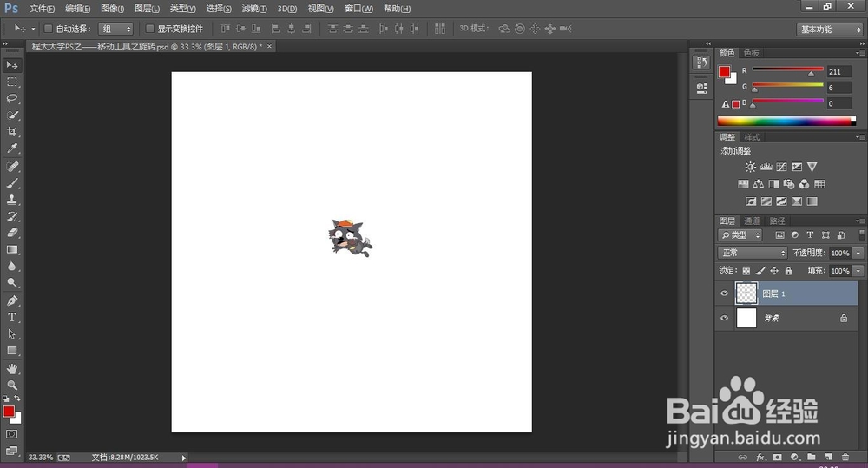
Task: Add Brightness/Contrast adjustment icon
Action: click(750, 167)
